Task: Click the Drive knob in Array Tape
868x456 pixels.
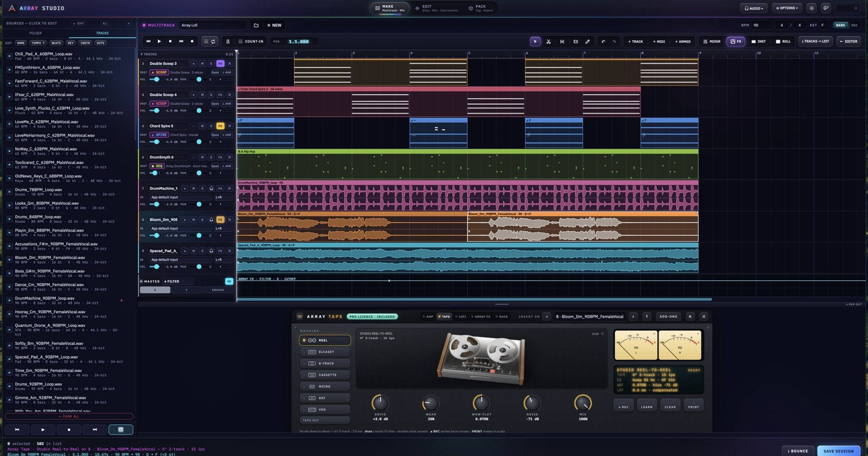Action: click(380, 403)
